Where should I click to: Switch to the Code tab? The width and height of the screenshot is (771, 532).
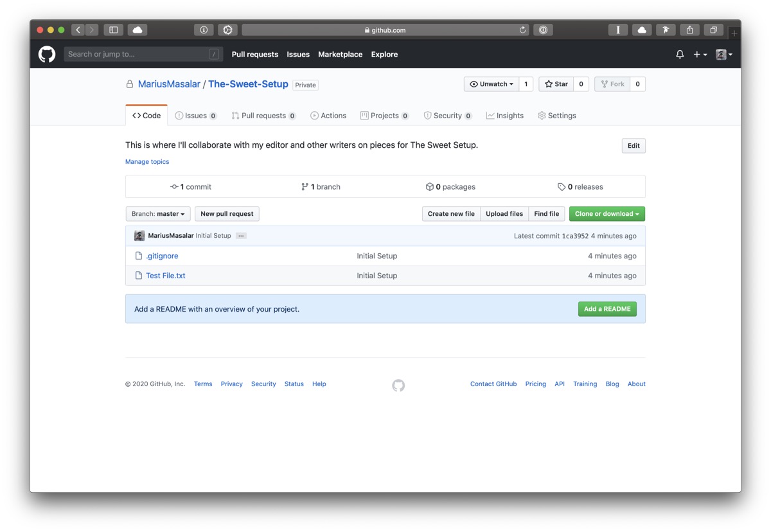pos(146,116)
